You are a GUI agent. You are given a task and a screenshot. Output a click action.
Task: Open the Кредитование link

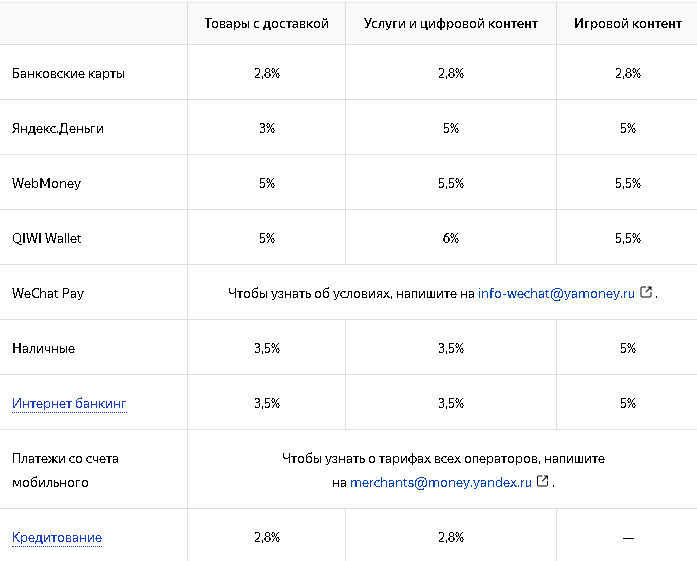[x=57, y=537]
